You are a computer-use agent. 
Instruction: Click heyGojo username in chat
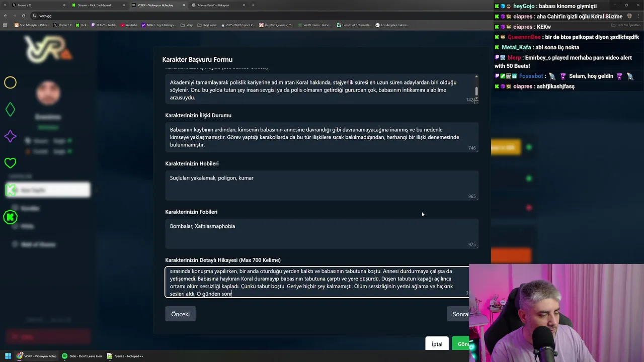coord(524,6)
